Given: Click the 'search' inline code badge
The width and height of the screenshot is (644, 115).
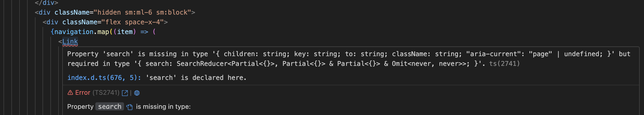Looking at the screenshot, I should (x=110, y=107).
